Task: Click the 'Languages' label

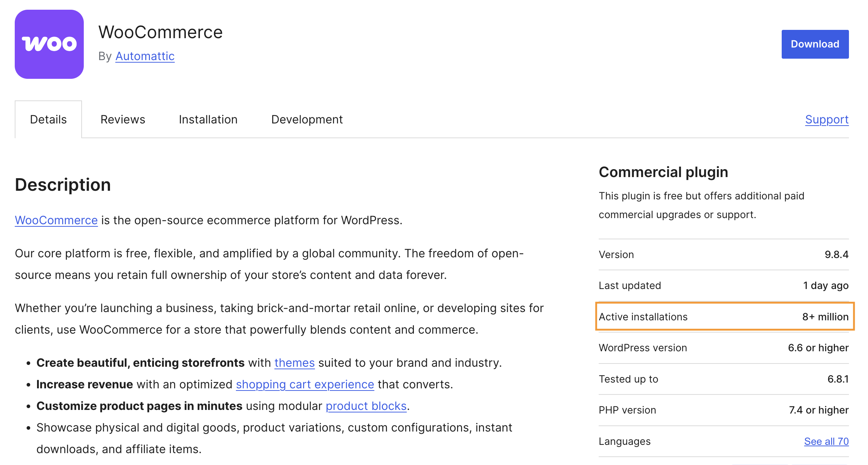Action: pos(625,441)
